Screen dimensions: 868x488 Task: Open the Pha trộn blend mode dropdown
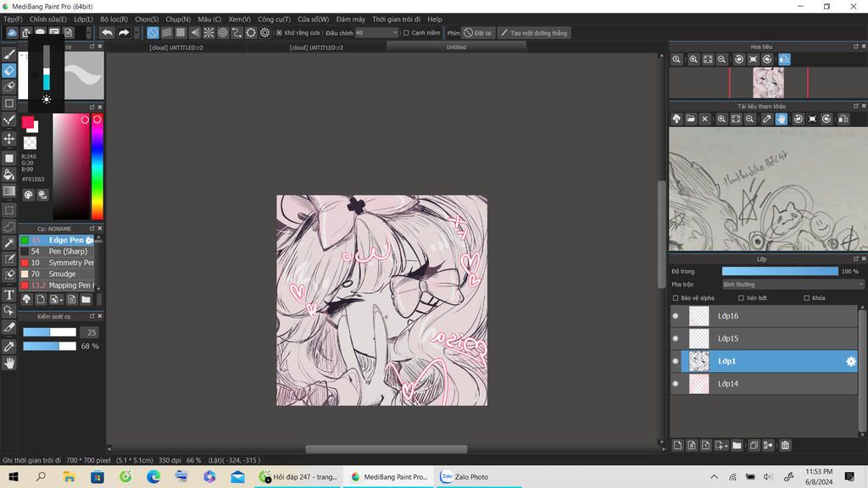(x=793, y=285)
